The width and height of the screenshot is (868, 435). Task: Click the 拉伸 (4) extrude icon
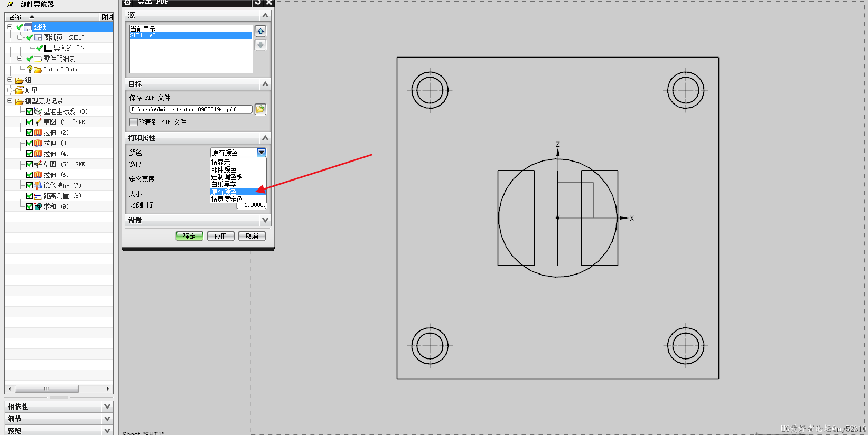(x=38, y=154)
